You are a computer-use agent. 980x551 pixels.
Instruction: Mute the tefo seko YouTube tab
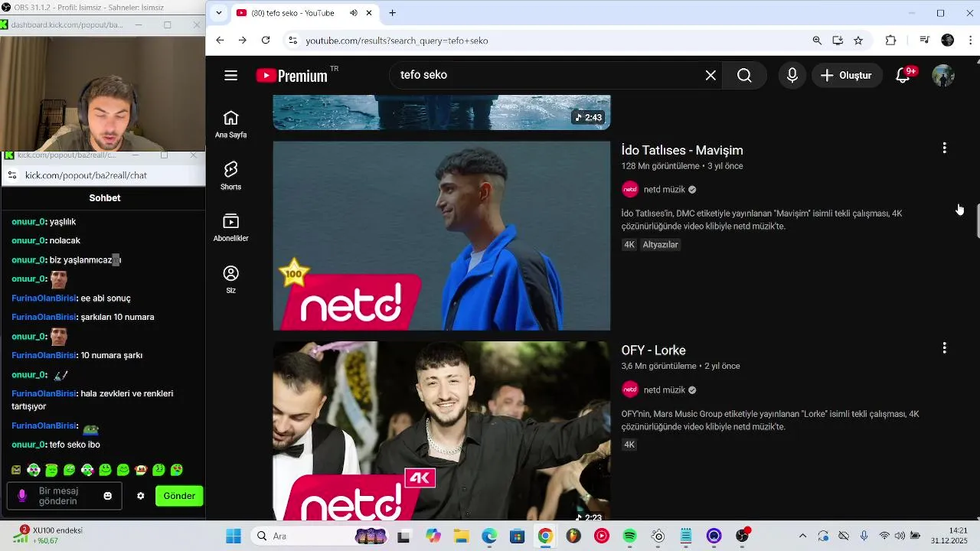(x=354, y=13)
